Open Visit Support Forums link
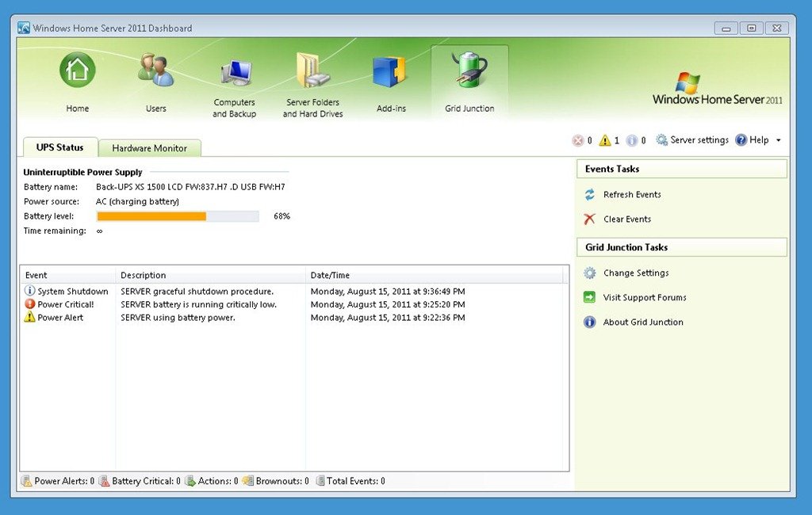 (645, 297)
